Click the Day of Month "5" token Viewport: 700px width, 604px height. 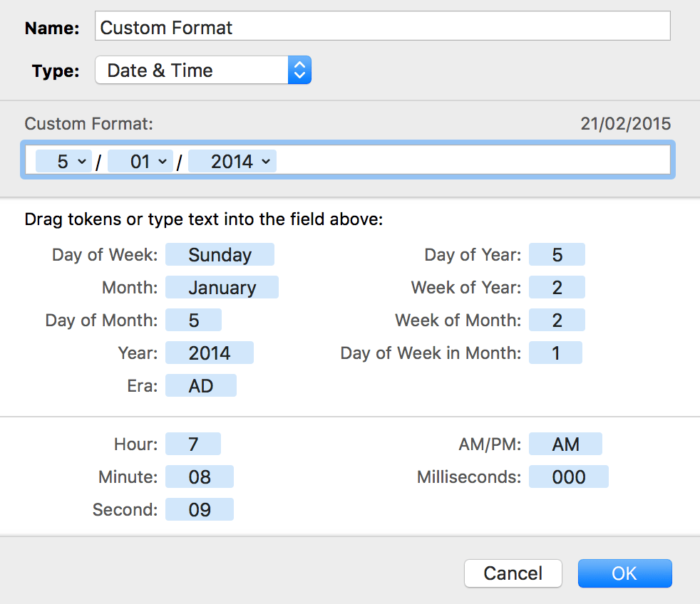[193, 320]
